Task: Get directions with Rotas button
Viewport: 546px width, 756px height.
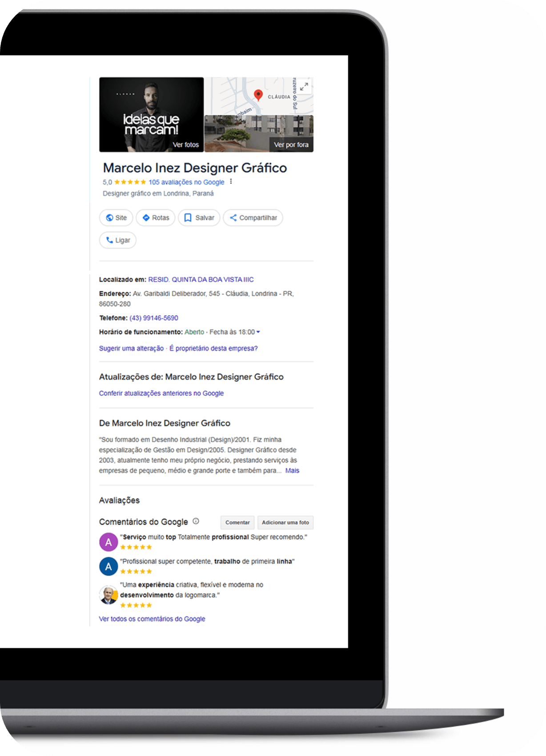Action: click(x=156, y=217)
